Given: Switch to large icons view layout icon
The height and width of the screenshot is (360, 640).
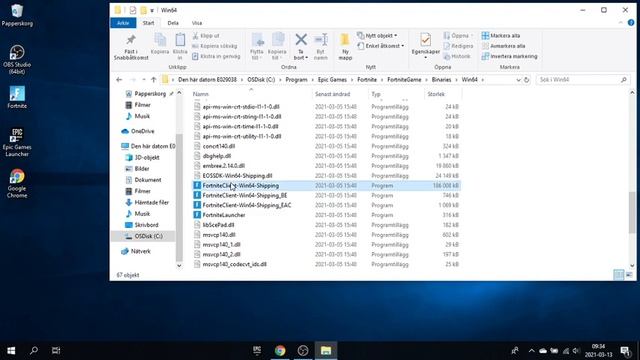Looking at the screenshot, I should tap(629, 275).
